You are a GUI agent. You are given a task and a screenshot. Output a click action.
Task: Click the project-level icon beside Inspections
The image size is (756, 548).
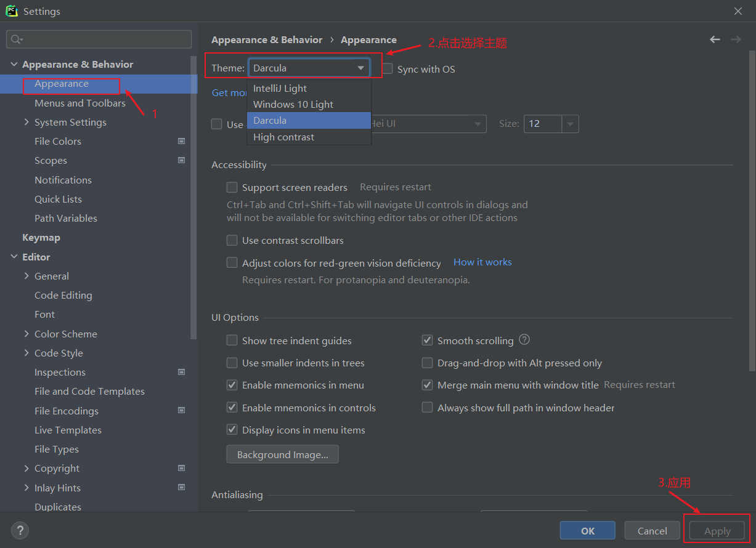(181, 372)
